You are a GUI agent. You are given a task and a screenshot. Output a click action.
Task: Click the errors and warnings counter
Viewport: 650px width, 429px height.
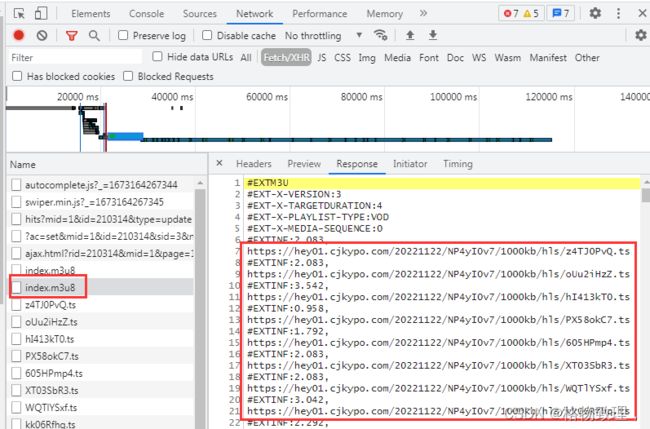[521, 14]
